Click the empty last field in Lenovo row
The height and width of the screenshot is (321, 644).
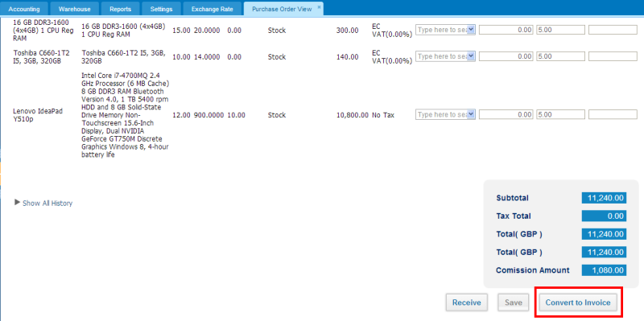click(613, 114)
